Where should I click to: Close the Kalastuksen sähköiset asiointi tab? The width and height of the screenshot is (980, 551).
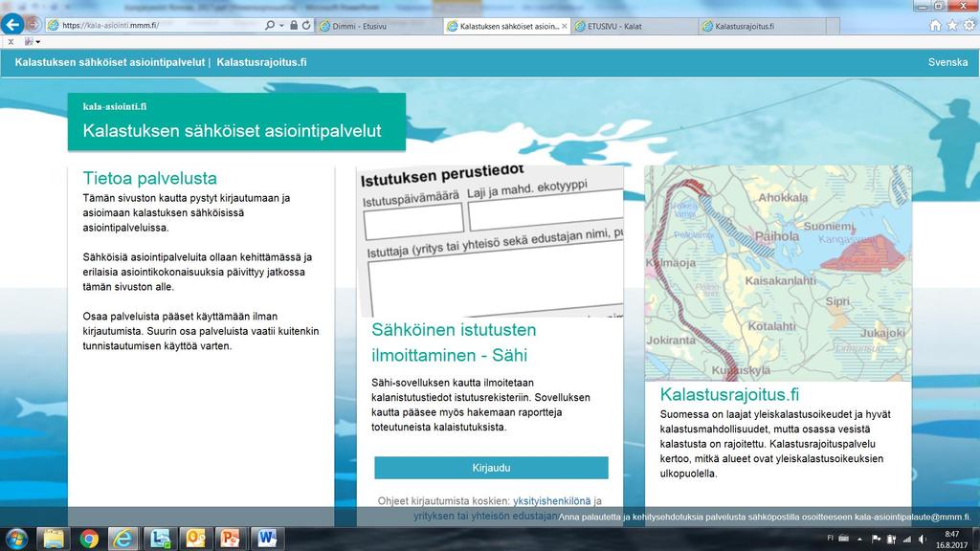pyautogui.click(x=565, y=26)
